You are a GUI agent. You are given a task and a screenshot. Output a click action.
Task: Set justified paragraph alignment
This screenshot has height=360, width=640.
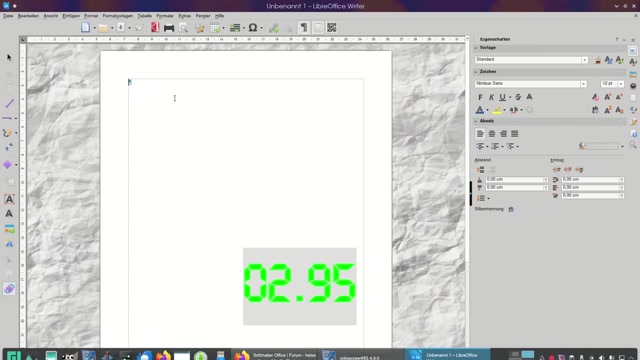(515, 133)
